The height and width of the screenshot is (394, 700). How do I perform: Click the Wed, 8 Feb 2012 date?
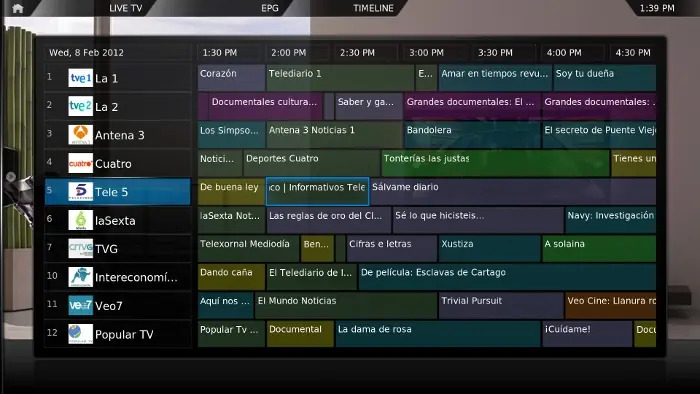pyautogui.click(x=86, y=53)
